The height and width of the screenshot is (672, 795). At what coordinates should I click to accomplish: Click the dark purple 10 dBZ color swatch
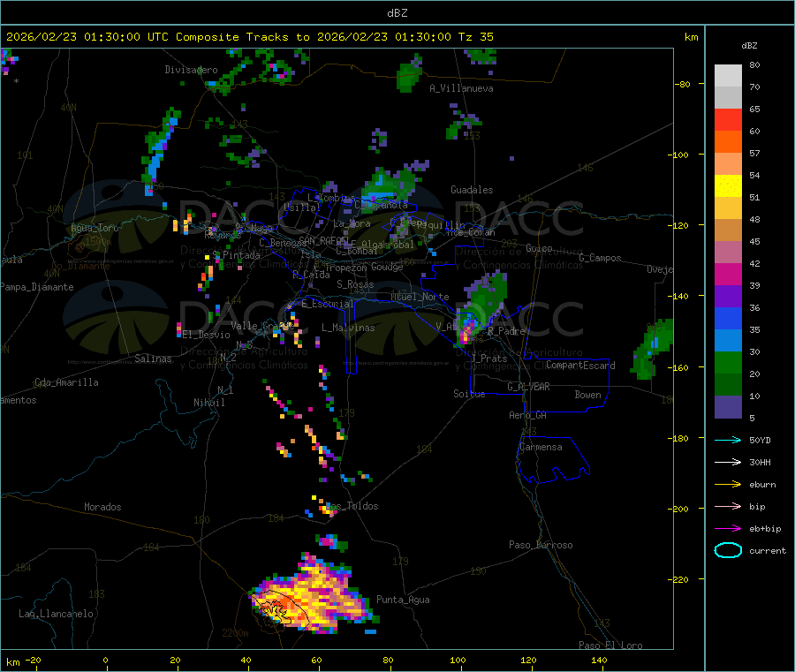tap(728, 407)
